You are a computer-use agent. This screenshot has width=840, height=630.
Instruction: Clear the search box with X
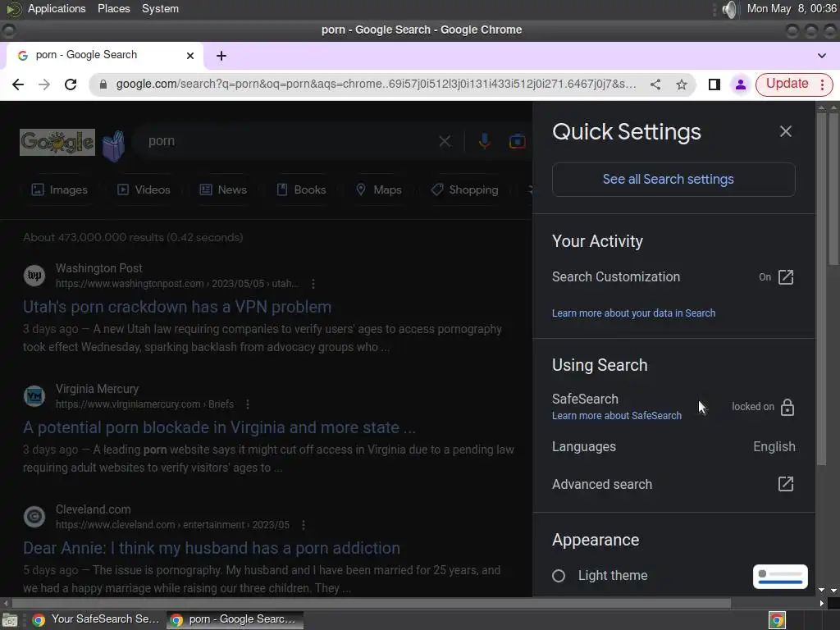tap(445, 141)
